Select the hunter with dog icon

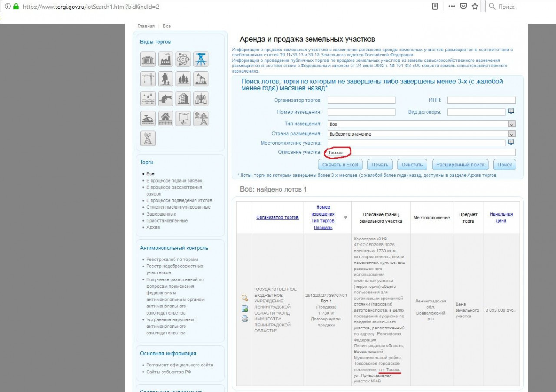(165, 79)
